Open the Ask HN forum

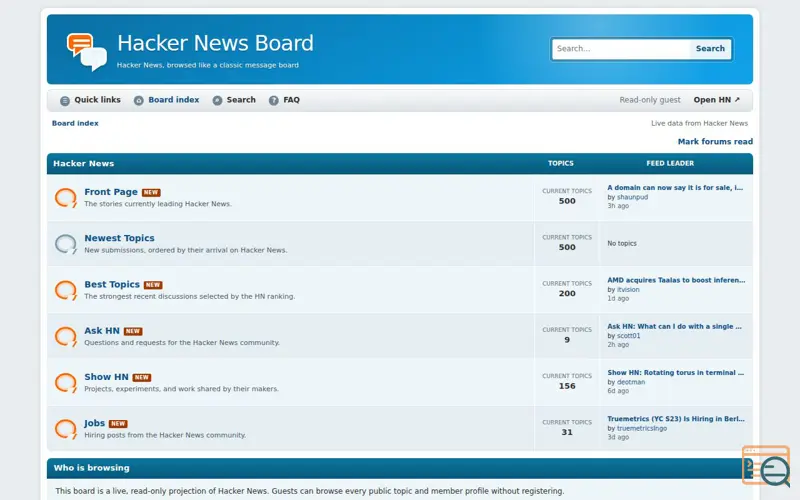(102, 331)
